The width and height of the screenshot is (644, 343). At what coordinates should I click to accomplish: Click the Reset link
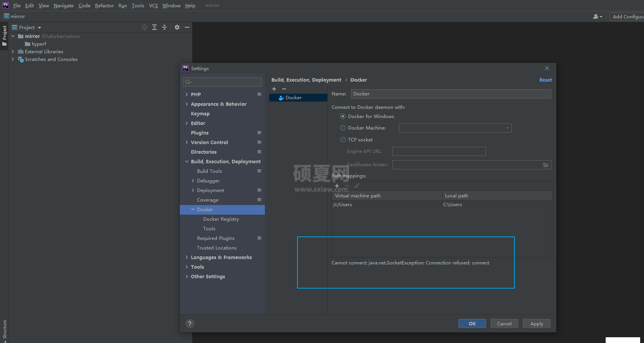(x=545, y=80)
